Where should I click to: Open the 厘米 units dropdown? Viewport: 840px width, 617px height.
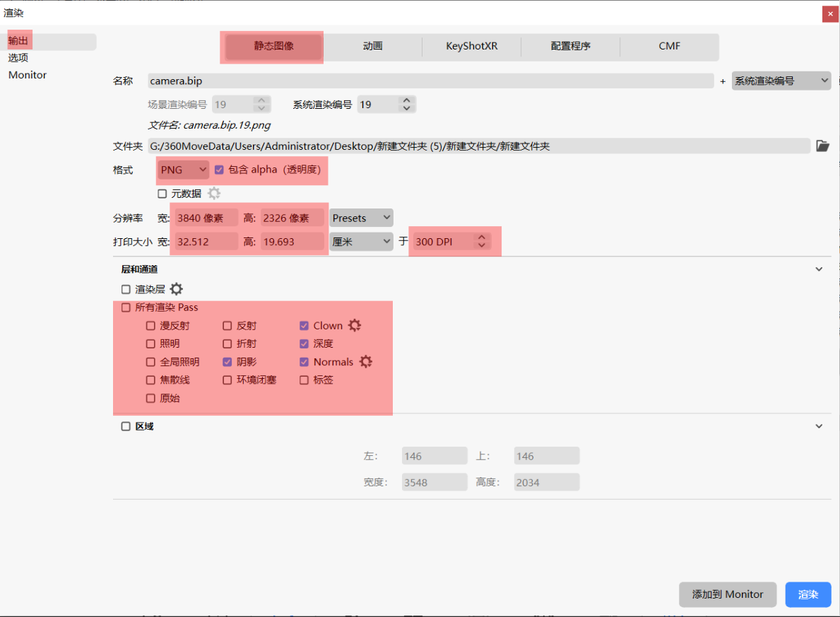361,242
